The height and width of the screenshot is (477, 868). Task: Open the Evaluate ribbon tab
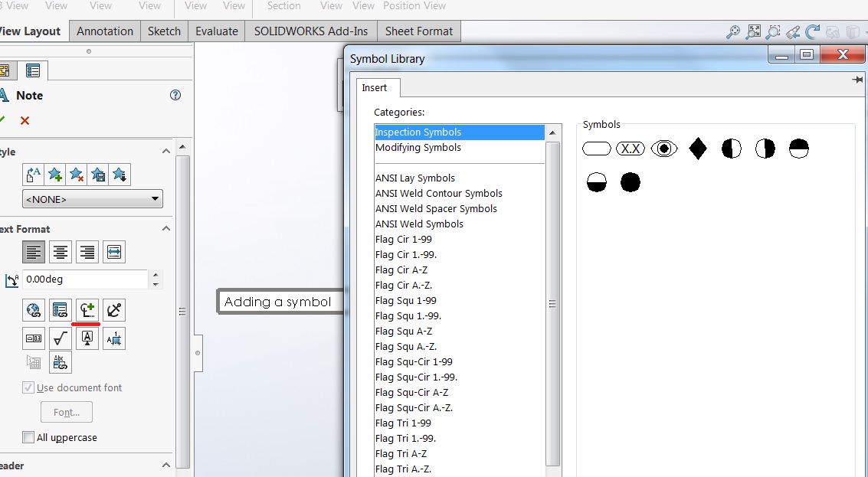[x=216, y=31]
